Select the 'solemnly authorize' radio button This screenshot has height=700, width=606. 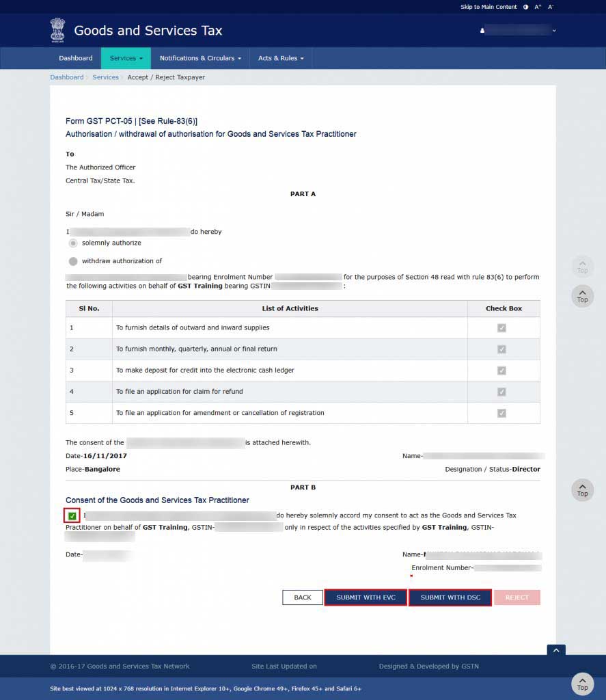73,243
